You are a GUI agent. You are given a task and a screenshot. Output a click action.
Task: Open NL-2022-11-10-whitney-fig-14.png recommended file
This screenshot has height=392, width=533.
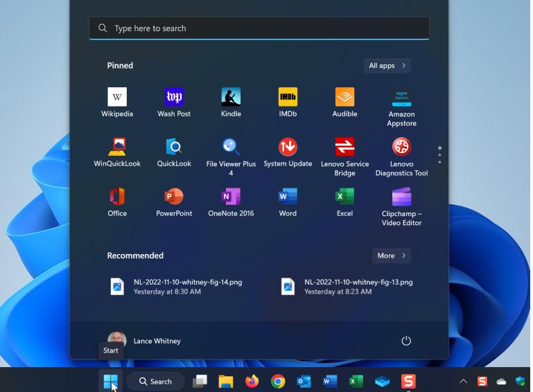tap(177, 287)
